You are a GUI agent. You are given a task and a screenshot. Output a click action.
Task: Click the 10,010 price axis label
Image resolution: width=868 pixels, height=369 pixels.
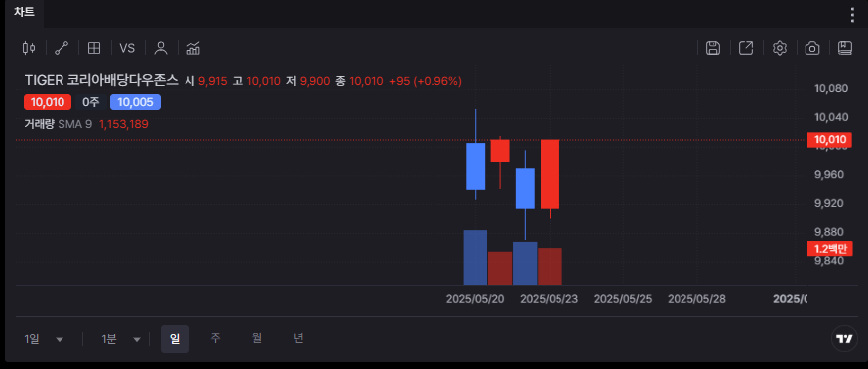(x=829, y=140)
